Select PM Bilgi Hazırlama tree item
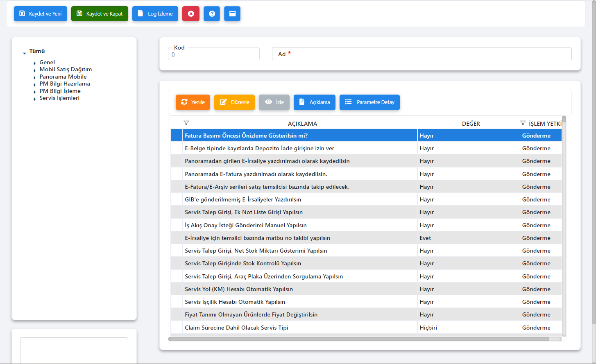Viewport: 596px width, 364px height. [65, 84]
